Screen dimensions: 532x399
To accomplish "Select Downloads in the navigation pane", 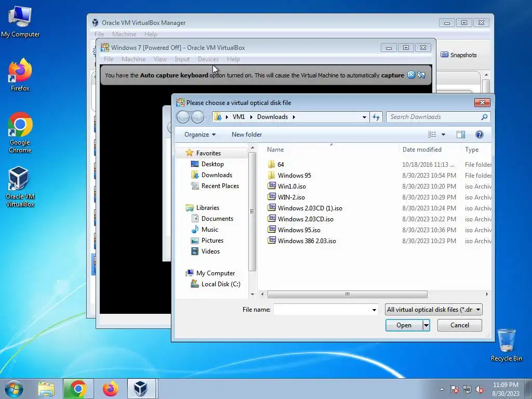I will pyautogui.click(x=217, y=175).
